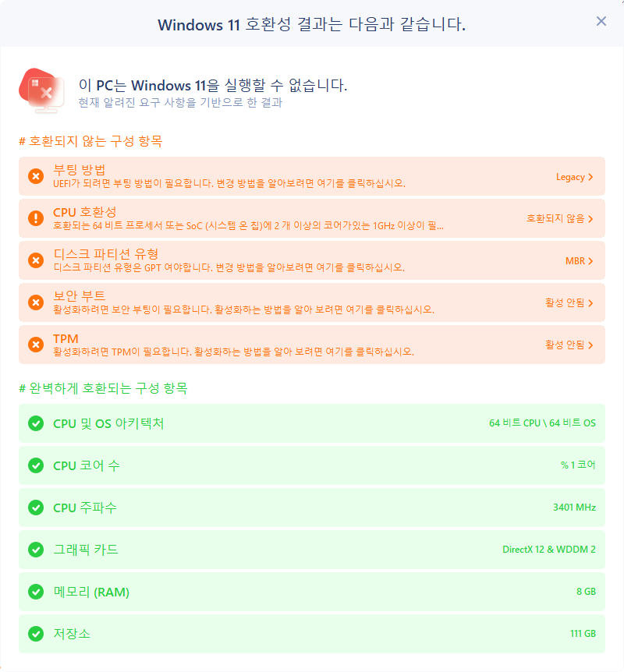
Task: Click the red X icon beside 디스크 파티션 유형
Action: (x=35, y=260)
